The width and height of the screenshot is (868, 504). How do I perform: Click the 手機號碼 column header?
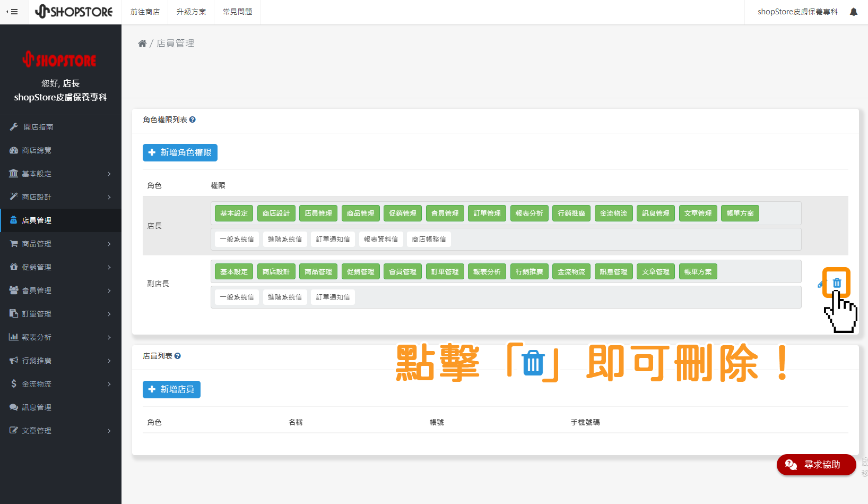(585, 422)
